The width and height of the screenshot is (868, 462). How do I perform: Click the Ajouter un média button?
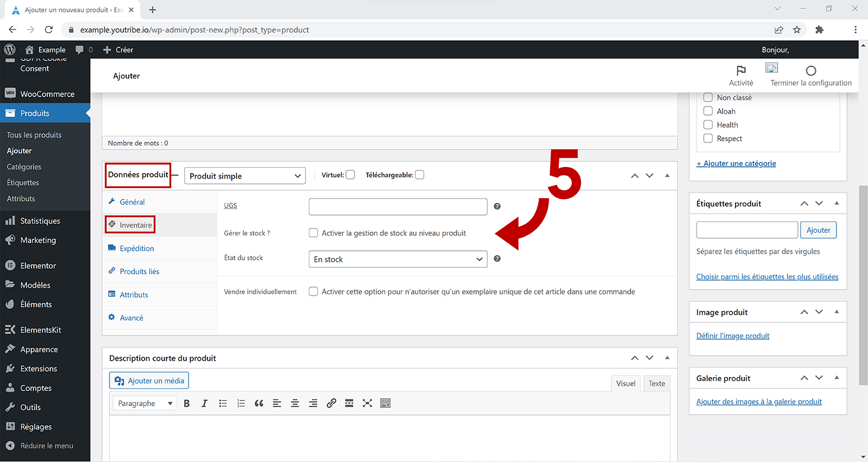tap(149, 381)
